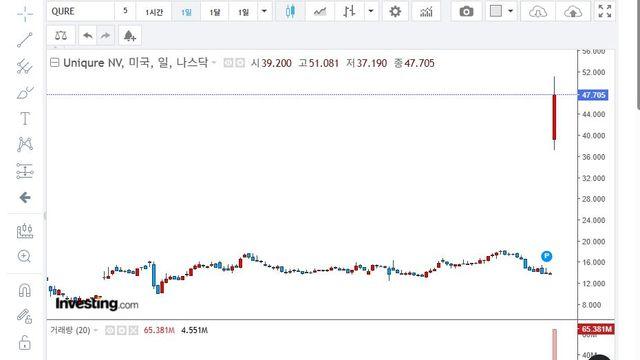Load chart layout from cloud
Viewport: 640px width, 360px height.
538,11
